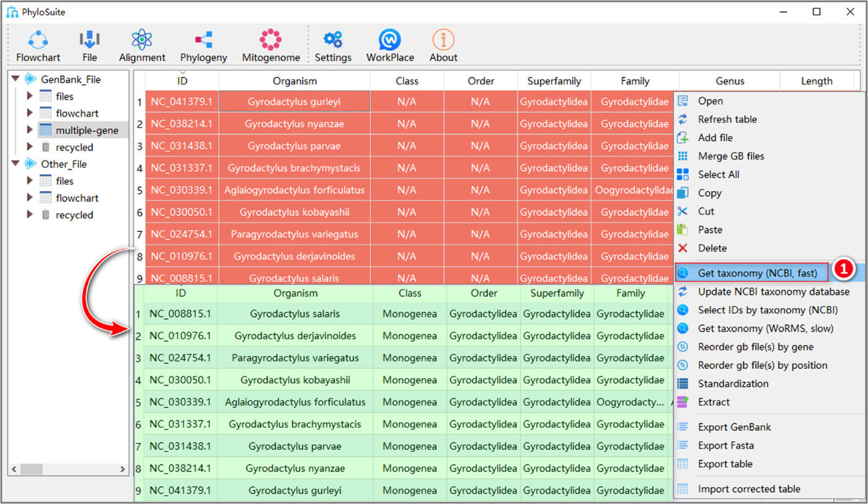
Task: Sort by the ID column header
Action: pyautogui.click(x=182, y=81)
